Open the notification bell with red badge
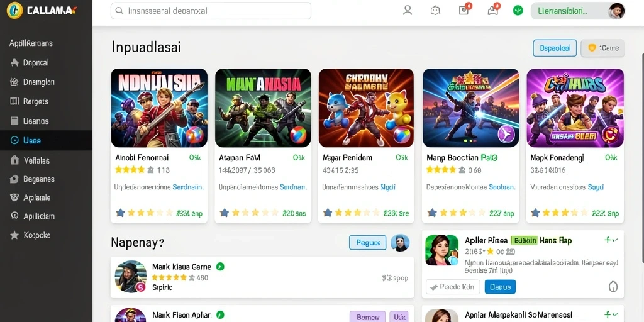Image resolution: width=644 pixels, height=322 pixels. (x=493, y=10)
